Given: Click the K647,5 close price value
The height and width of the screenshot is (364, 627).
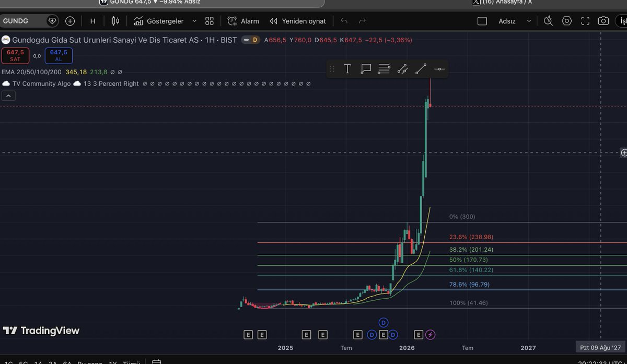Looking at the screenshot, I should tap(351, 40).
